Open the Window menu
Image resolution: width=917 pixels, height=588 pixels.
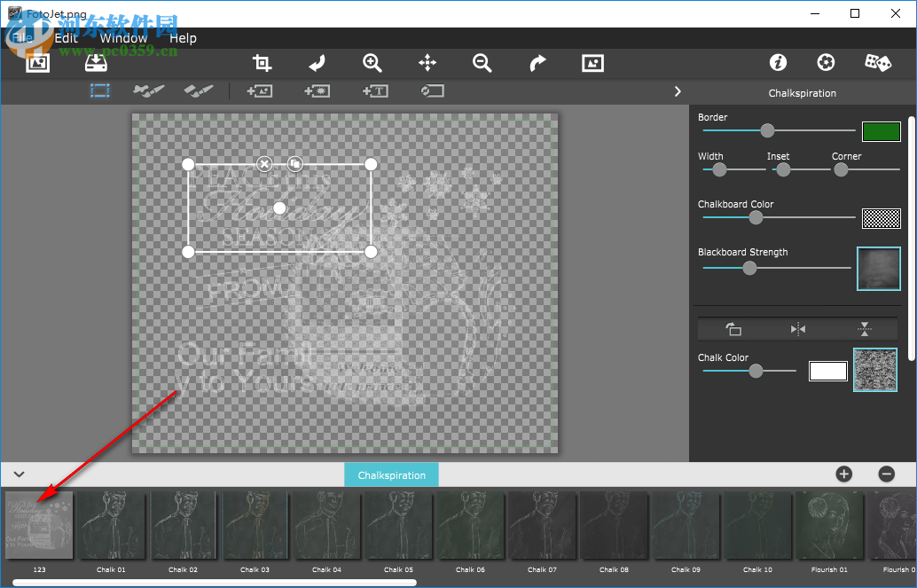[123, 38]
